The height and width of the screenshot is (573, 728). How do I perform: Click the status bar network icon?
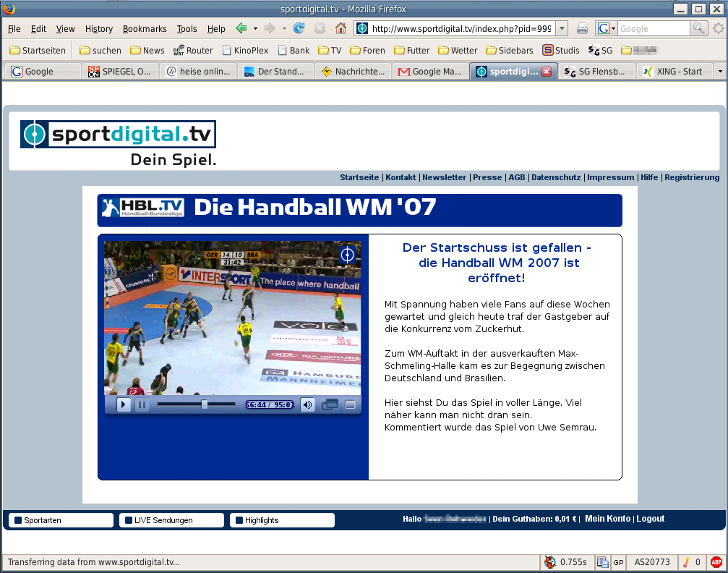pyautogui.click(x=603, y=562)
